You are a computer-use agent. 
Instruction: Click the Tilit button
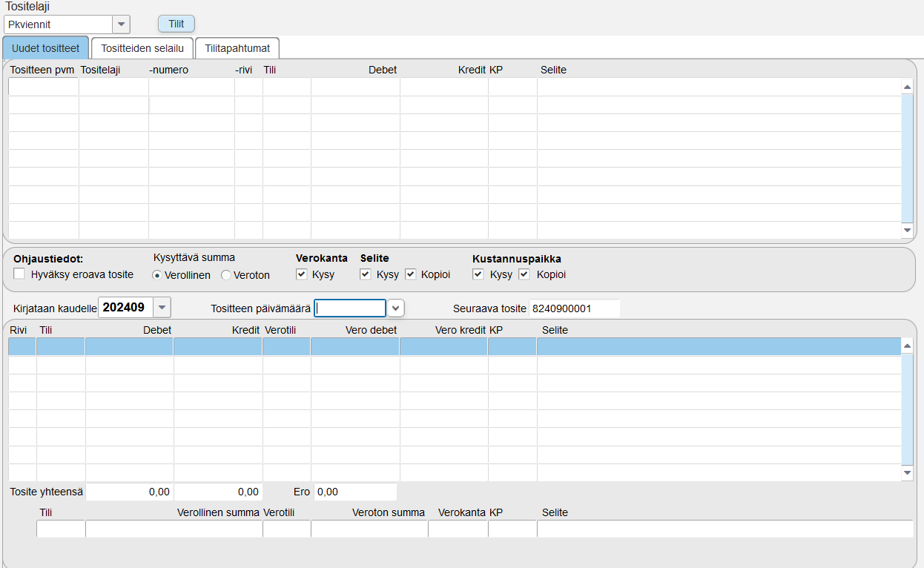(x=176, y=24)
